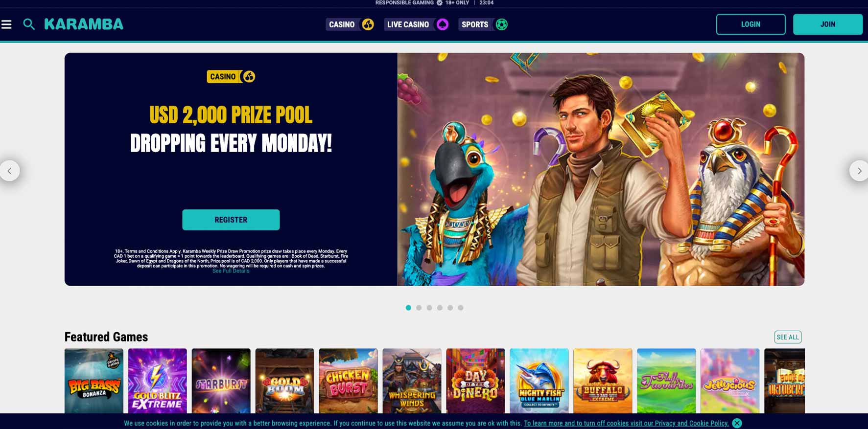
Task: Click the search magnifier icon
Action: (29, 24)
